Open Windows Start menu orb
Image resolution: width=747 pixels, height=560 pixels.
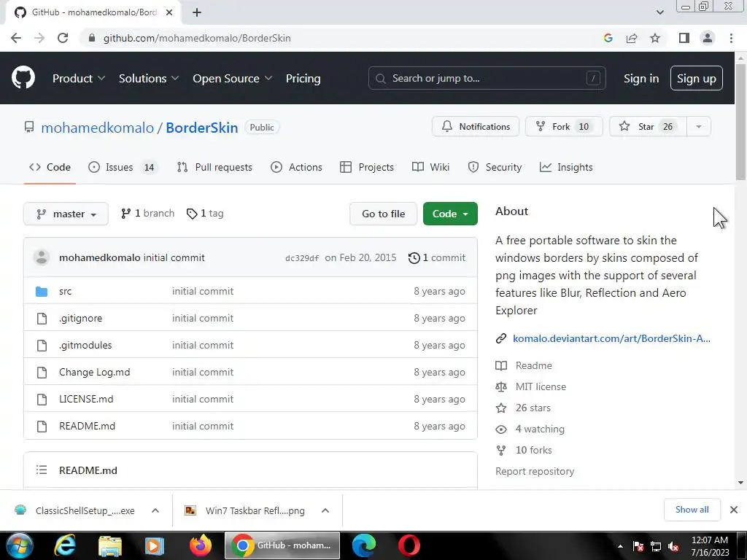(20, 545)
